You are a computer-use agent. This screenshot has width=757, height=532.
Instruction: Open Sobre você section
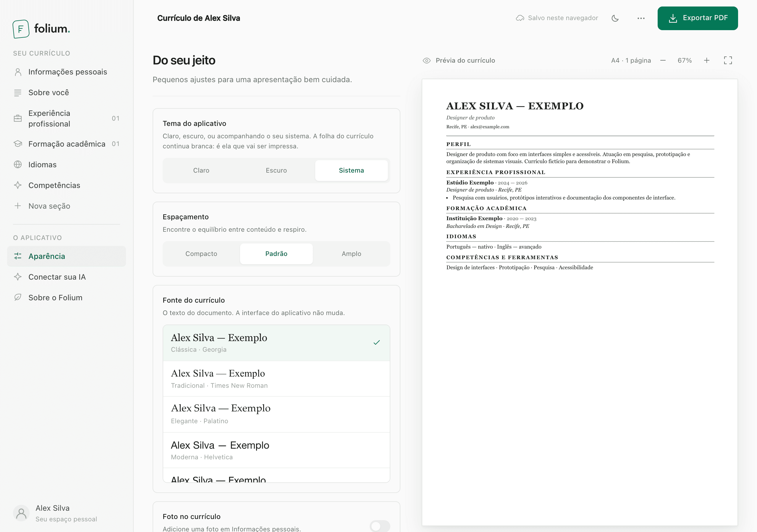(67, 93)
